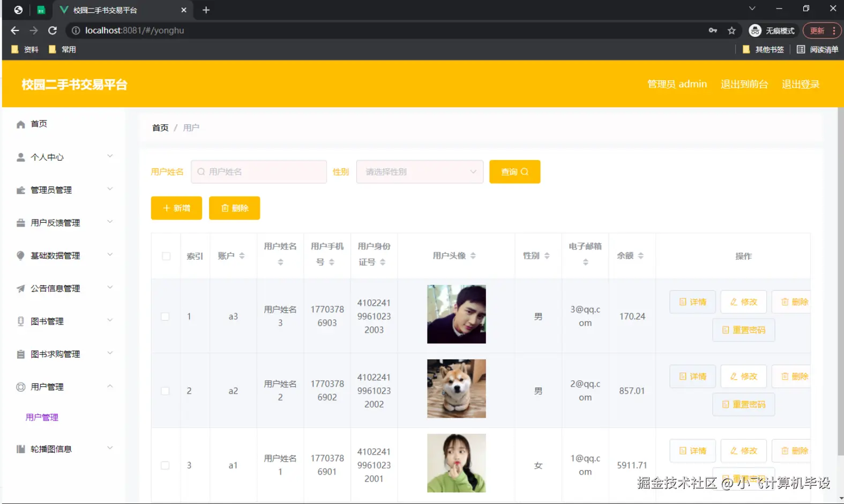This screenshot has width=844, height=504.
Task: Reload the page with refresh icon
Action: [x=53, y=31]
